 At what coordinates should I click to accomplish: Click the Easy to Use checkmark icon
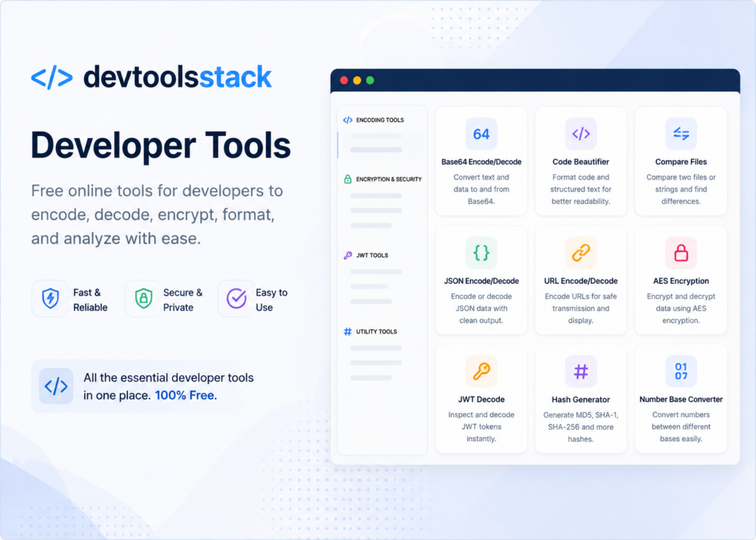point(236,298)
